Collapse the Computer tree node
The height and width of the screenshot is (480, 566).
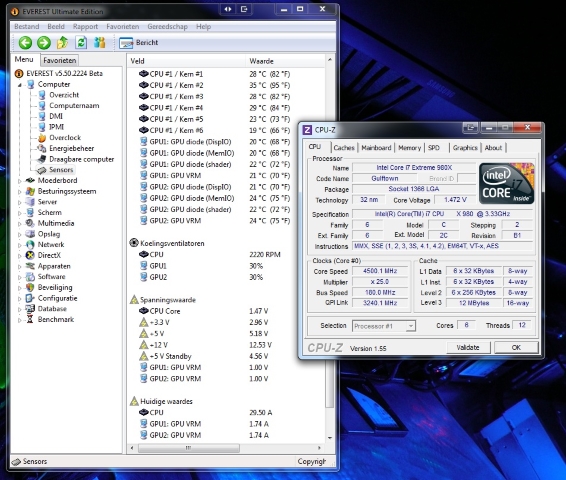coord(20,85)
